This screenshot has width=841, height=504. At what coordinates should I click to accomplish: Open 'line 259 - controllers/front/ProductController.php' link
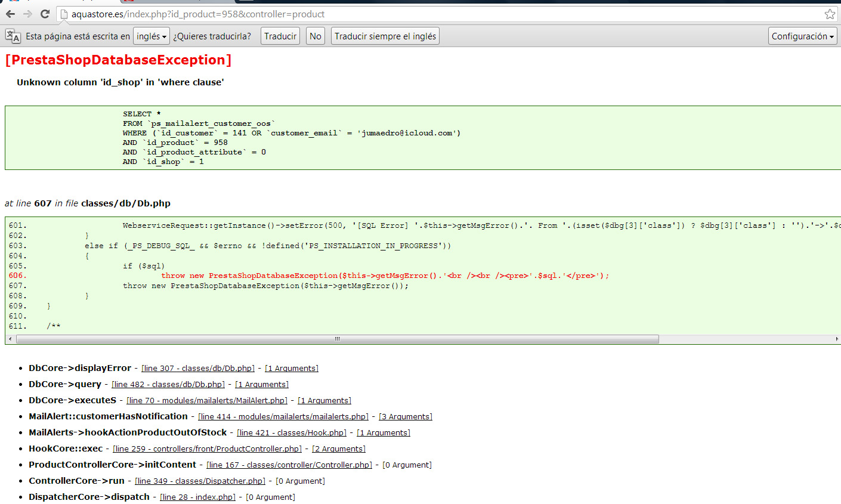(208, 449)
